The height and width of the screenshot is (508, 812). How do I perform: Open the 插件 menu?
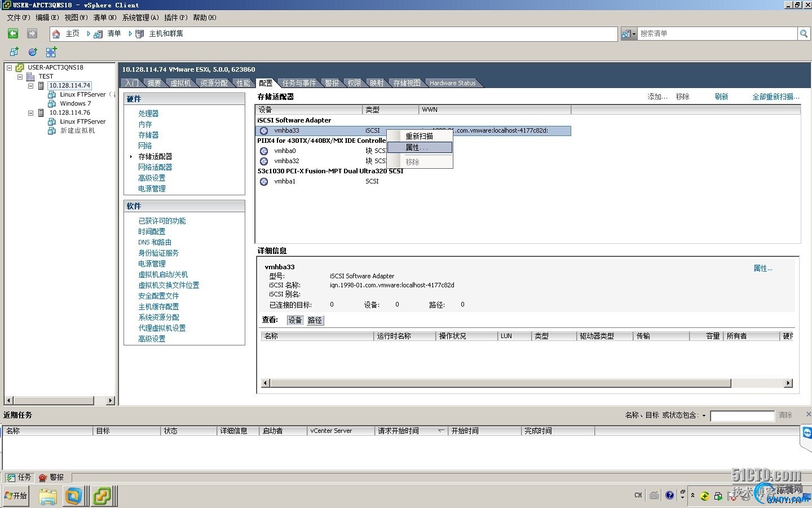pyautogui.click(x=175, y=17)
